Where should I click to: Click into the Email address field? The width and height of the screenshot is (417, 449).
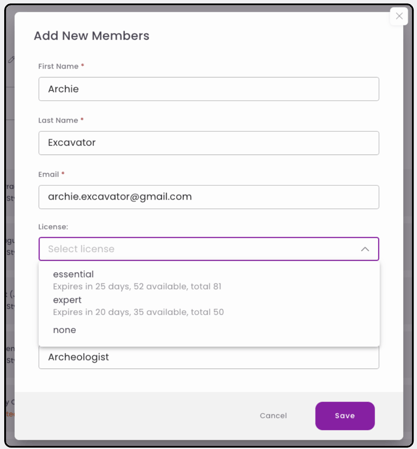(x=209, y=197)
